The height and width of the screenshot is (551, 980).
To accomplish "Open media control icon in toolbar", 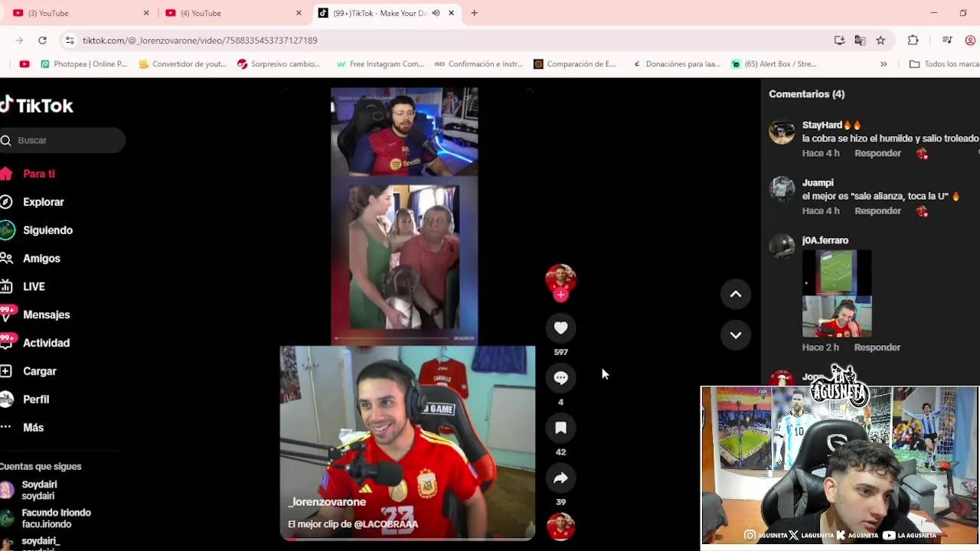I will pyautogui.click(x=947, y=40).
